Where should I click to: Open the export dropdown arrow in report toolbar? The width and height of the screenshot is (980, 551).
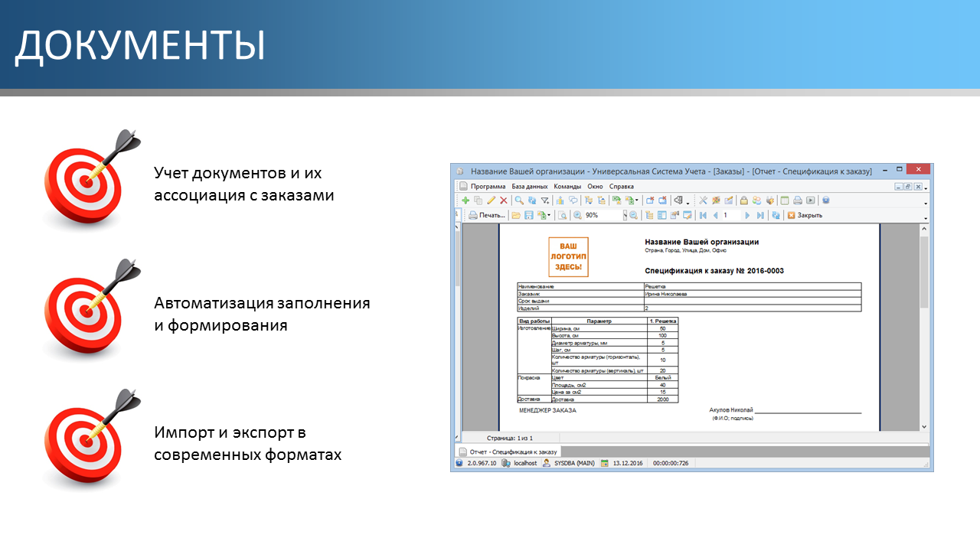(549, 216)
